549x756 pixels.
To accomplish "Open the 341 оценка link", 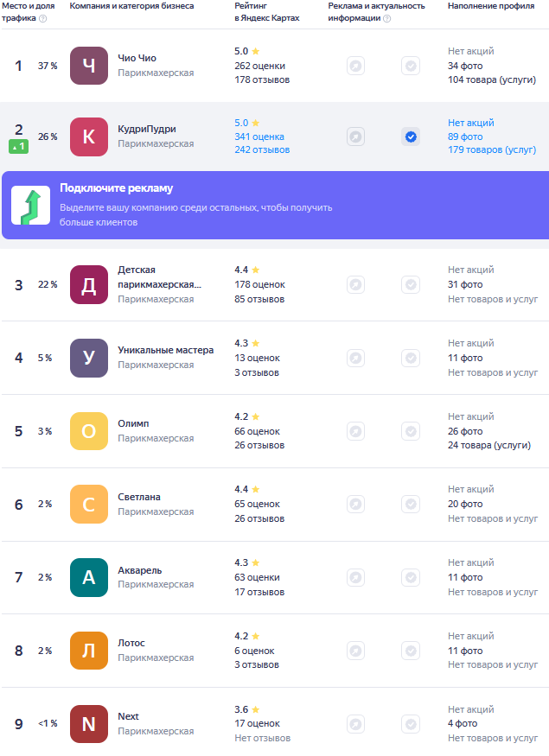I will pyautogui.click(x=259, y=137).
